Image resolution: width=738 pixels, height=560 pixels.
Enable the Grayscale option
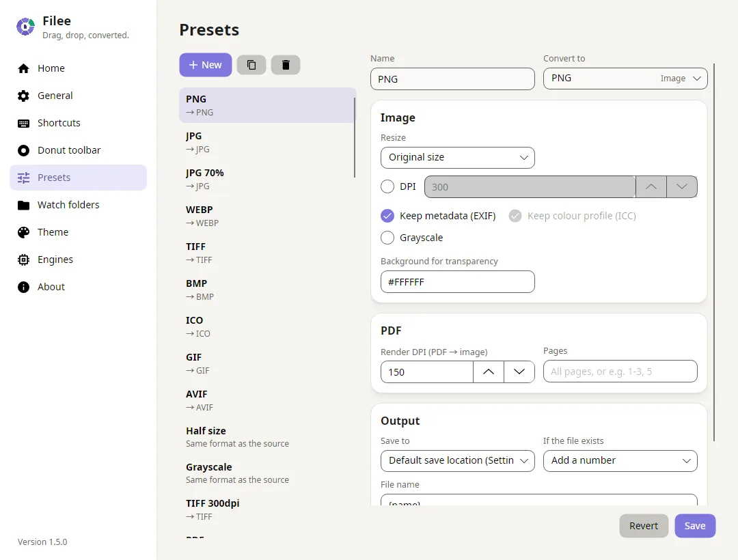pos(387,238)
